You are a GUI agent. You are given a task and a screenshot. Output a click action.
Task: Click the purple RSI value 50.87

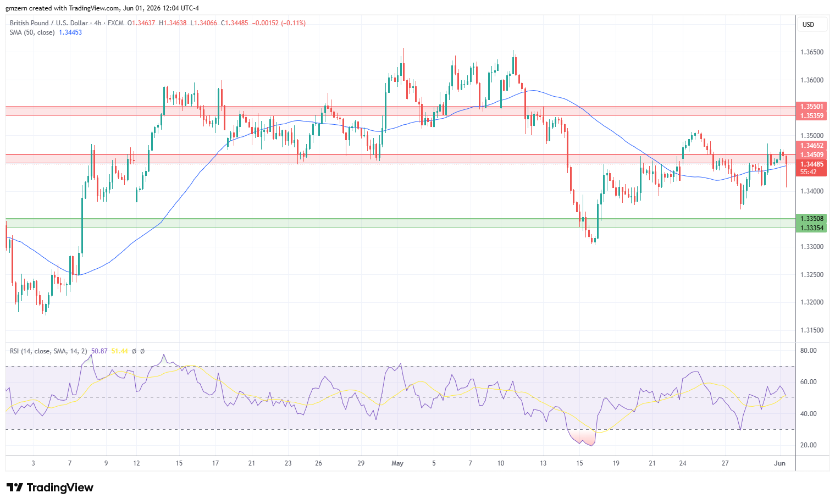tap(99, 351)
